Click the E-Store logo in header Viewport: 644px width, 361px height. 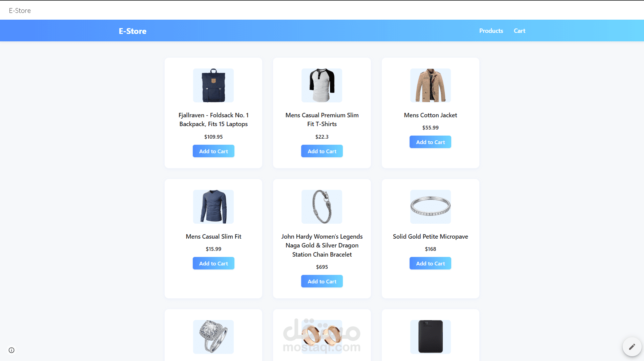click(x=132, y=31)
